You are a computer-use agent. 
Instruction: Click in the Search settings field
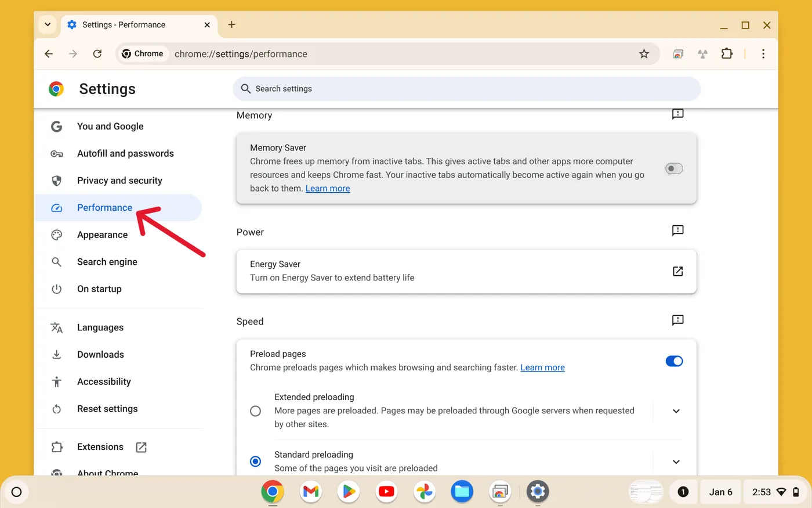pyautogui.click(x=467, y=89)
